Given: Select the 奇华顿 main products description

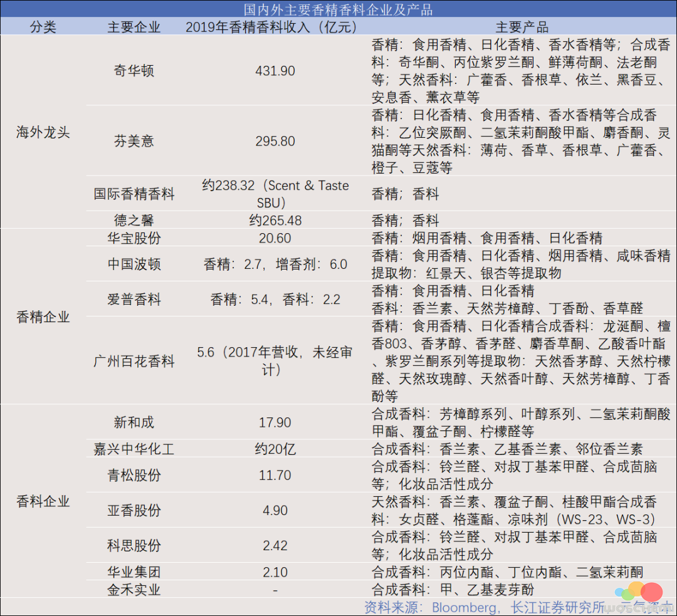Looking at the screenshot, I should [x=521, y=70].
